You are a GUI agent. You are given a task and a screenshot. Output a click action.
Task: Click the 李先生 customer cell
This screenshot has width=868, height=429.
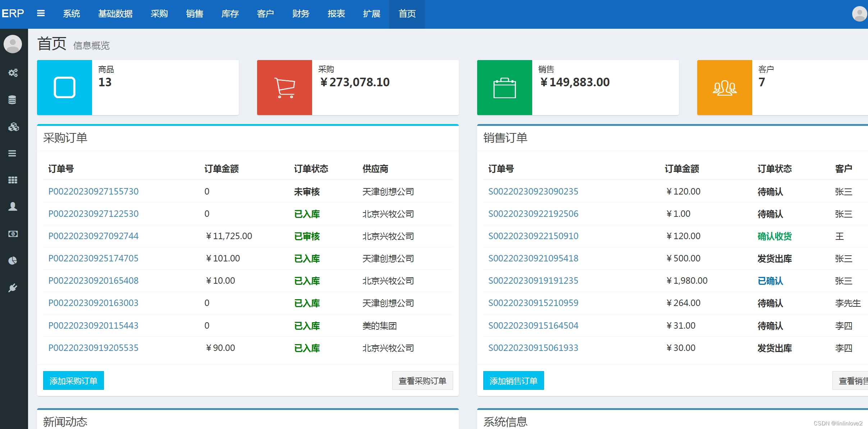click(848, 303)
